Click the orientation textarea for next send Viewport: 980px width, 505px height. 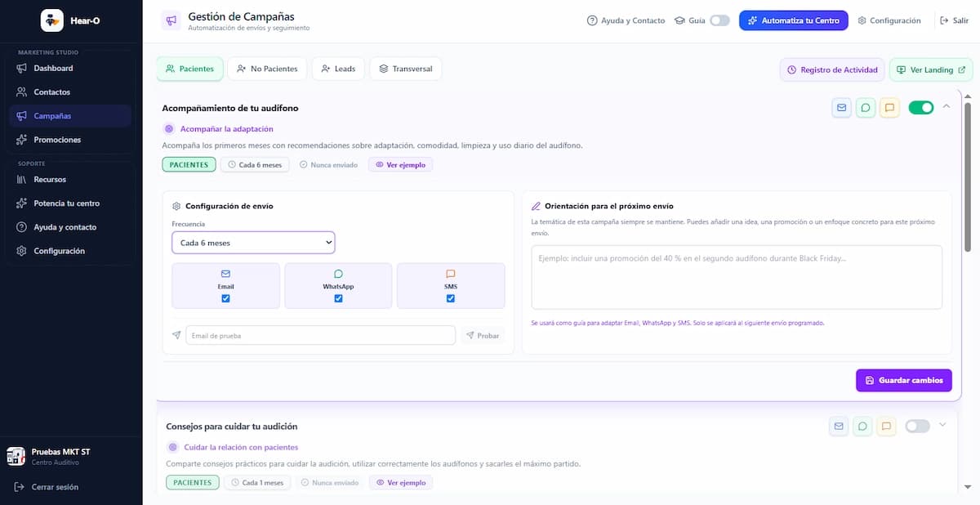(737, 277)
